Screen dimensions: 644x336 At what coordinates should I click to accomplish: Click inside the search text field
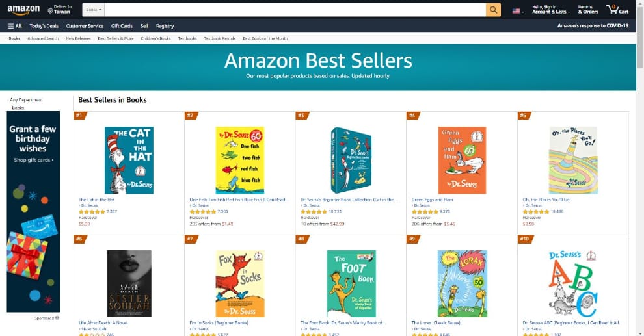pyautogui.click(x=293, y=10)
